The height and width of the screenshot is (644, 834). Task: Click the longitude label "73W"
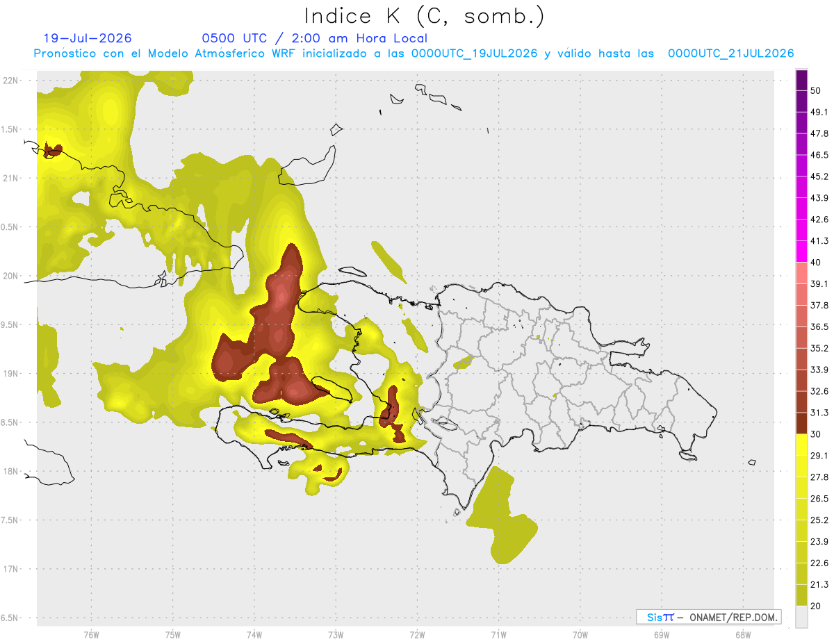pos(336,634)
